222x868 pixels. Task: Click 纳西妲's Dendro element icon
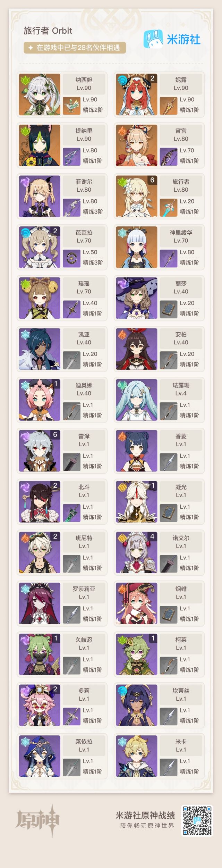click(25, 80)
